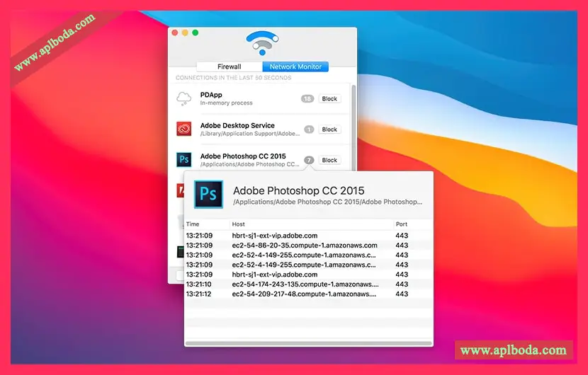Open the Photoshop connection count badge 7
The image size is (588, 375).
(x=309, y=160)
